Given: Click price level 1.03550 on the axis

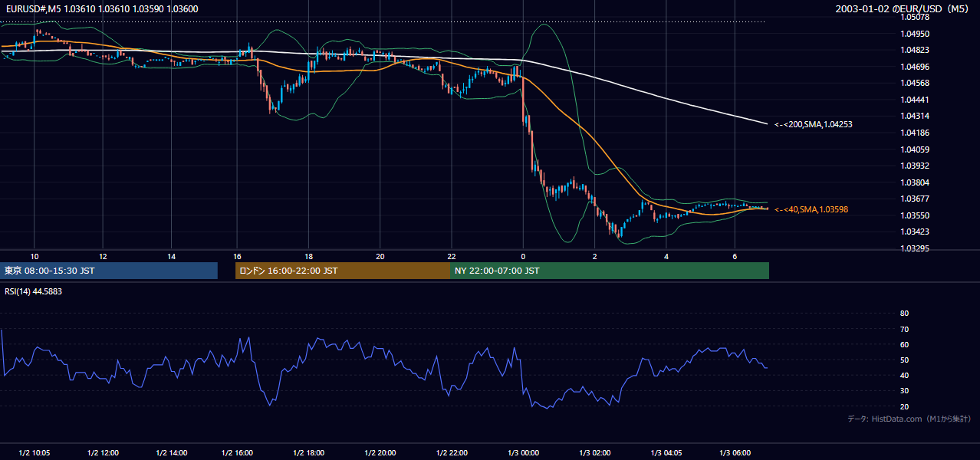Looking at the screenshot, I should (x=915, y=215).
